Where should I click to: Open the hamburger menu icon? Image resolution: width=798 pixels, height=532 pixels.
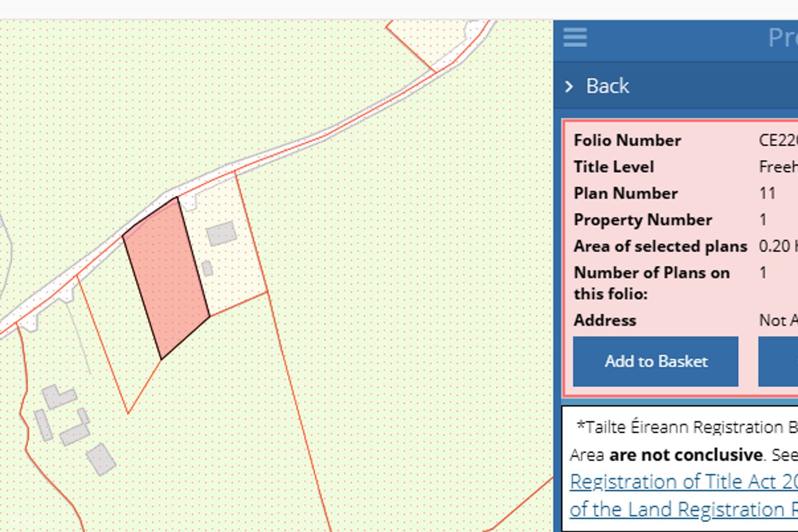click(575, 38)
